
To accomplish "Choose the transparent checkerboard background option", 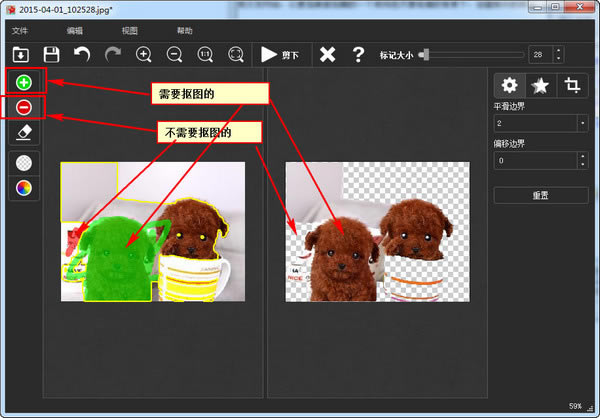I will (24, 163).
